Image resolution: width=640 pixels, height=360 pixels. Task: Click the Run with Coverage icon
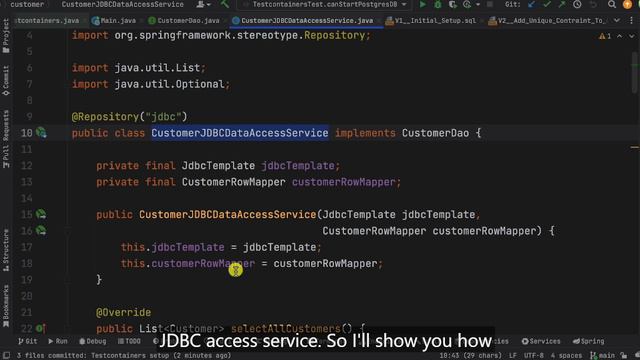pos(452,4)
